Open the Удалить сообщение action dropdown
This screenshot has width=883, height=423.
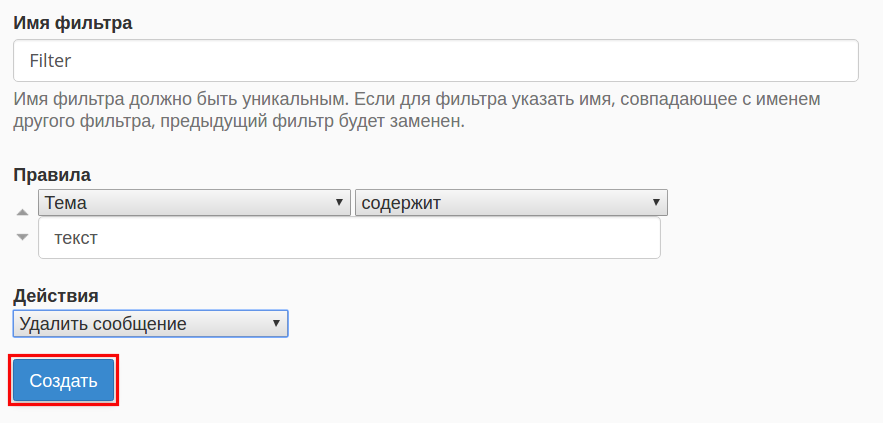150,324
